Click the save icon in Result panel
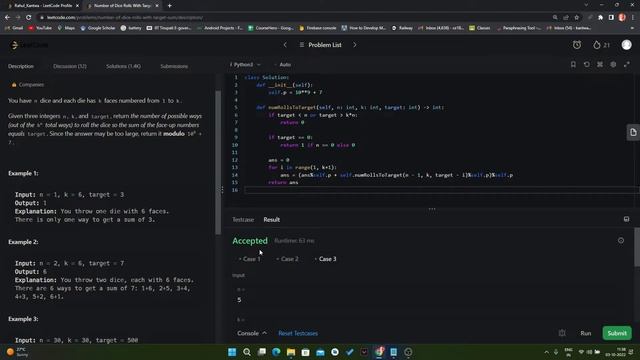Image resolution: width=640 pixels, height=360 pixels. [x=627, y=220]
